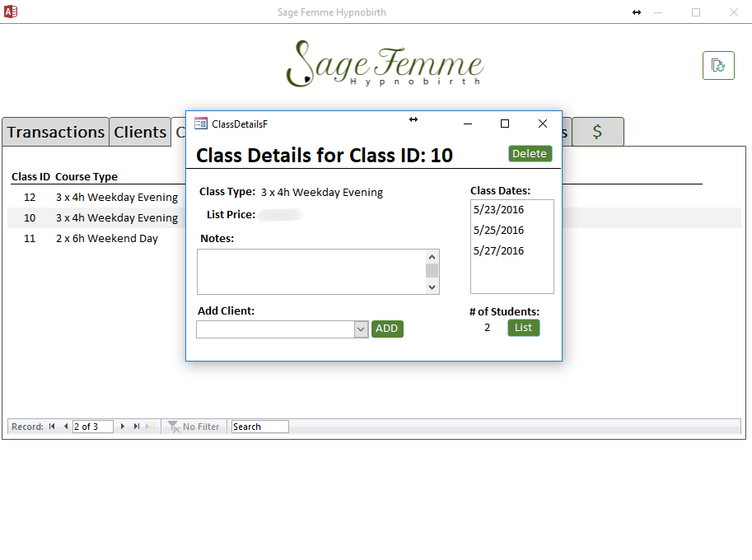752x560 pixels.
Task: Select class date 5/23/2016
Action: (499, 209)
